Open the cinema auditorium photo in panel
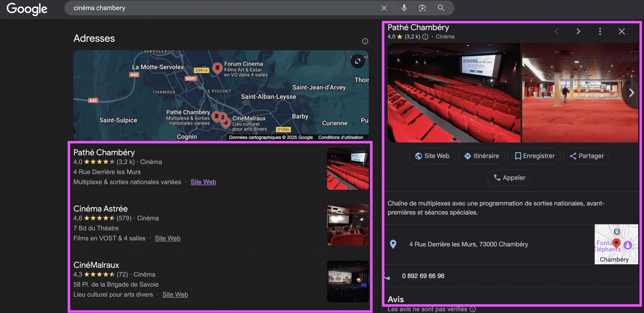Screen dimensions: 644x313 click(454, 93)
